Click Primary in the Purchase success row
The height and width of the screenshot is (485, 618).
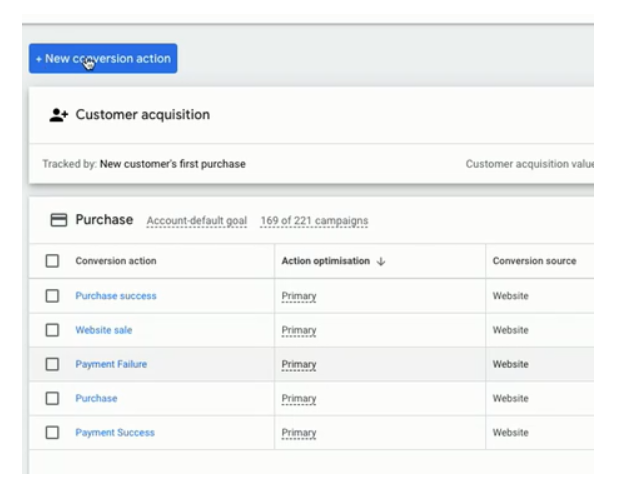(x=299, y=296)
